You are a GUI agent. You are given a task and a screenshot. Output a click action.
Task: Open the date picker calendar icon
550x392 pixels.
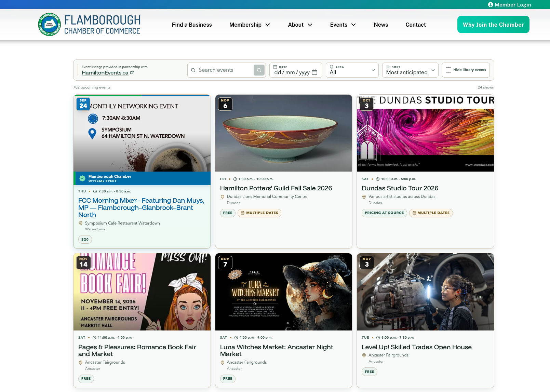(x=314, y=72)
